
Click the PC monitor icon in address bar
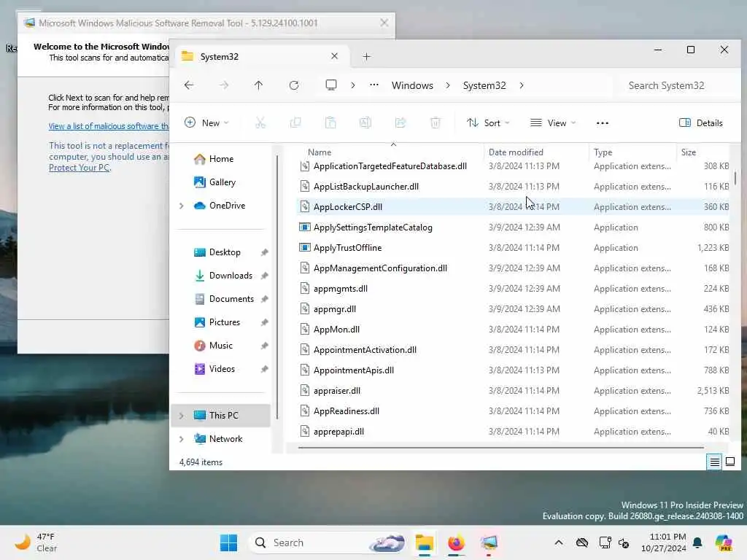(x=330, y=85)
